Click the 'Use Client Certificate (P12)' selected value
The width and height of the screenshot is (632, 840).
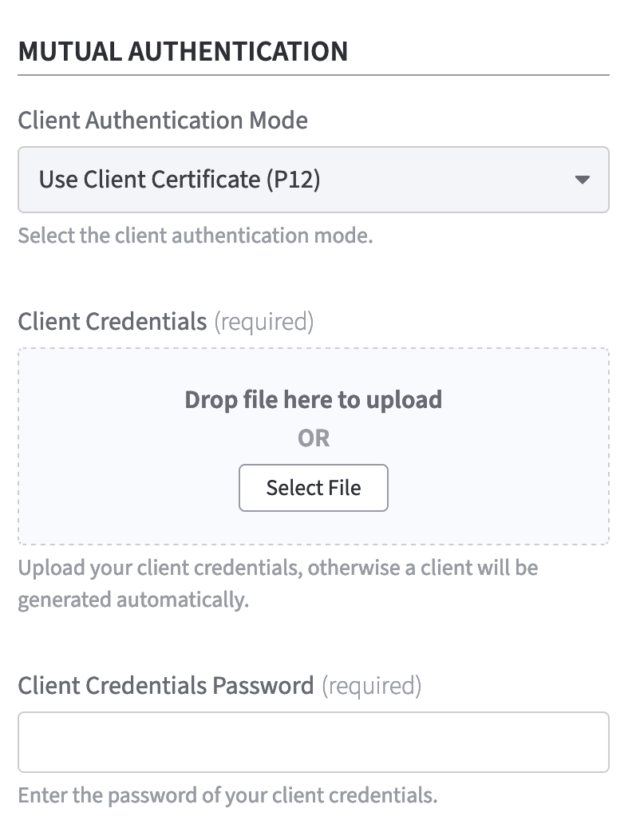pyautogui.click(x=180, y=180)
